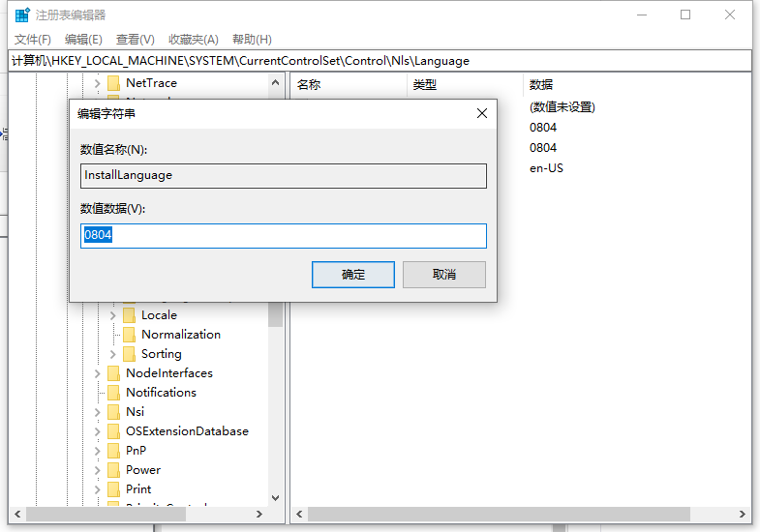Click the Registry Editor app icon in title bar
Image resolution: width=760 pixels, height=532 pixels.
coord(22,15)
